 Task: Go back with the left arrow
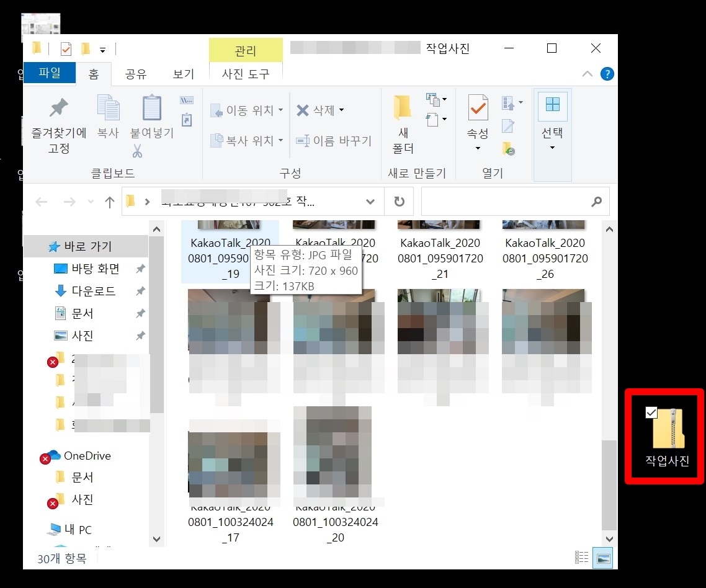click(x=42, y=202)
